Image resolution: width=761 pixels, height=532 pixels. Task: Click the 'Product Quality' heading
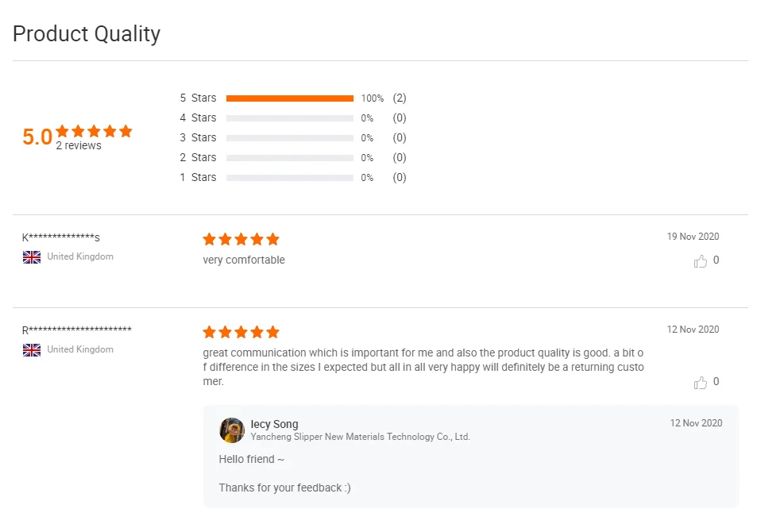pos(87,34)
